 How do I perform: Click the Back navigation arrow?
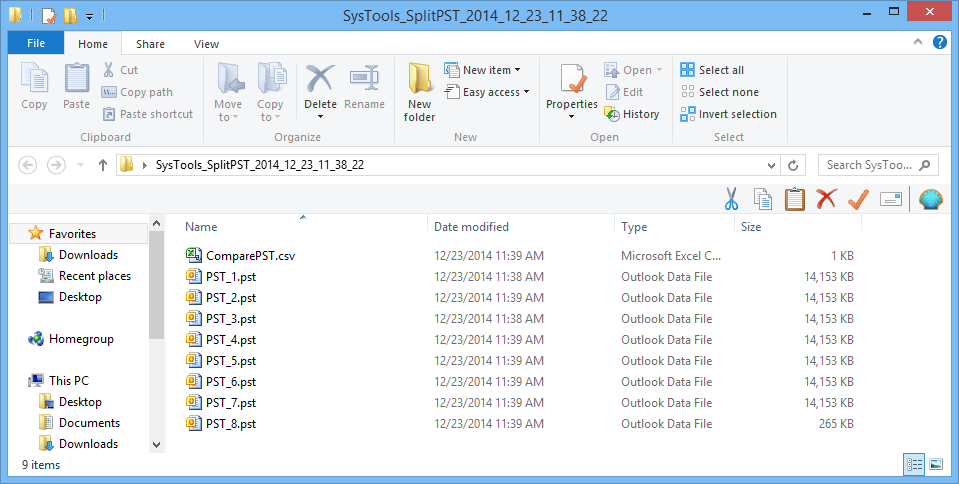tap(28, 165)
